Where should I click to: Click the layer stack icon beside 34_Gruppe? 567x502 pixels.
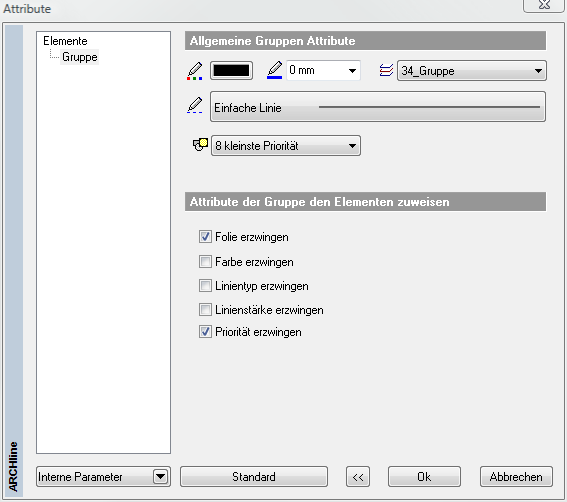pyautogui.click(x=386, y=70)
